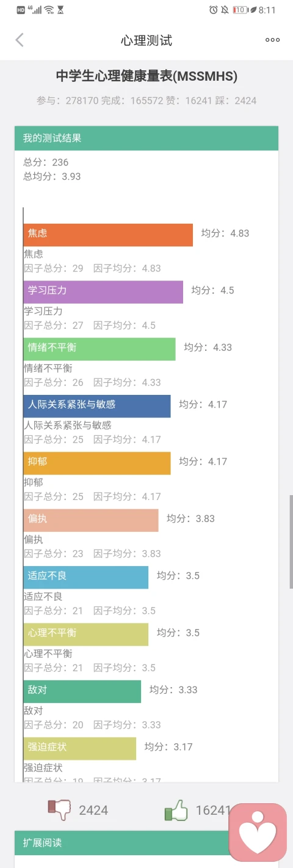Tap the blue 人际关系紧张与敏感 bar
293x868 pixels.
tap(97, 406)
